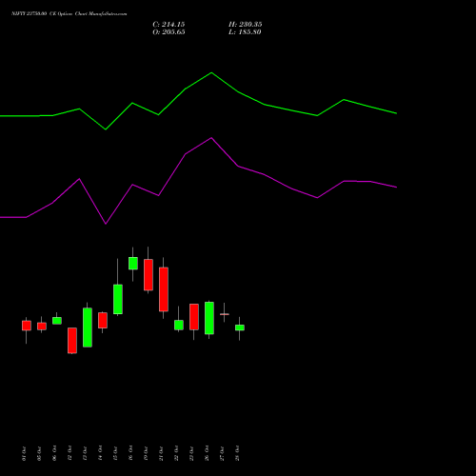This screenshot has width=476, height=476.
Task: Select the 28 Oct date label
Action: pos(237,453)
